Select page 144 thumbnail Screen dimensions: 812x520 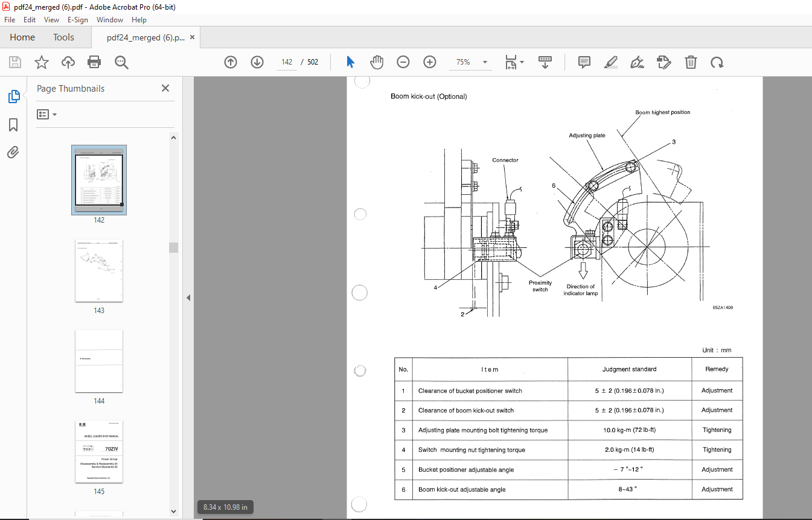tap(99, 361)
